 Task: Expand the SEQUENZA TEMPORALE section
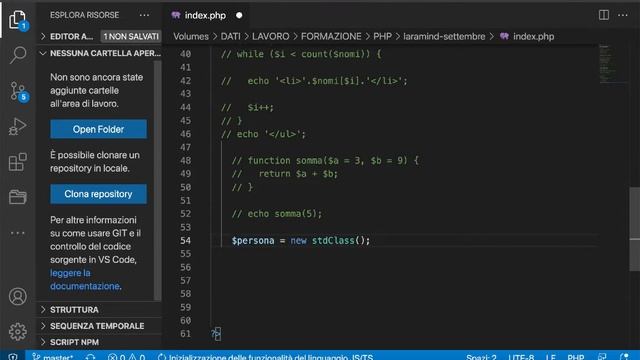pos(100,326)
